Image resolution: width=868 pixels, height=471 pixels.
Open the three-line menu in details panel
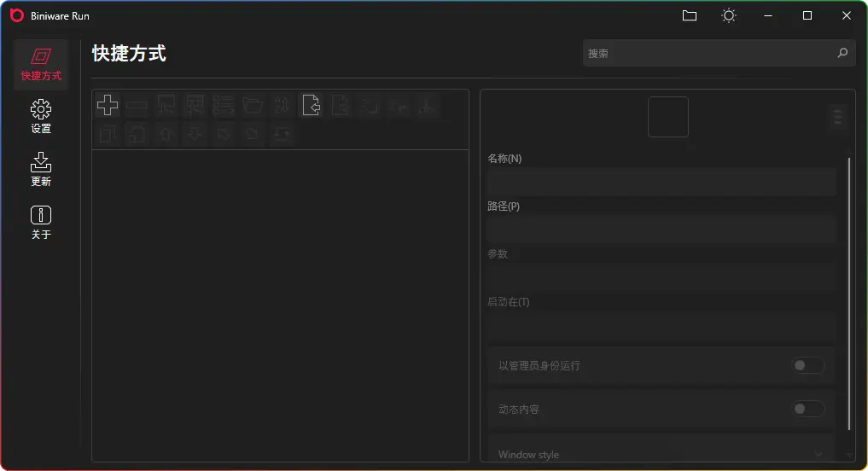(x=838, y=118)
